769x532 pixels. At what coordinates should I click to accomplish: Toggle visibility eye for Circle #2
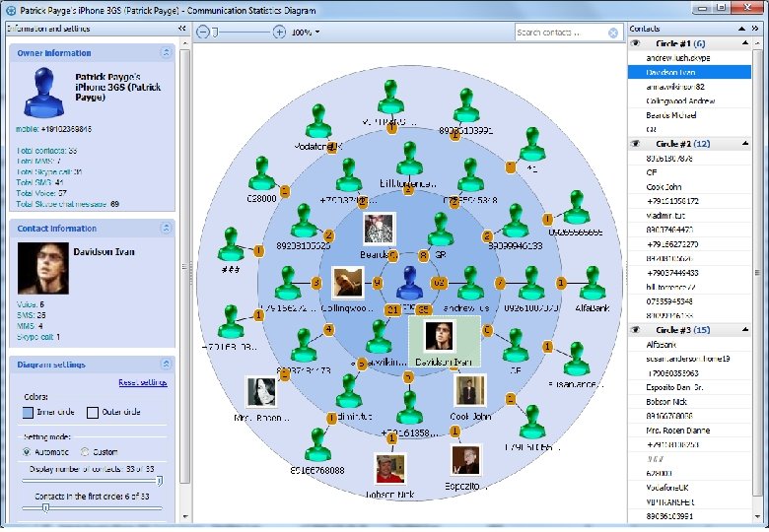click(635, 144)
